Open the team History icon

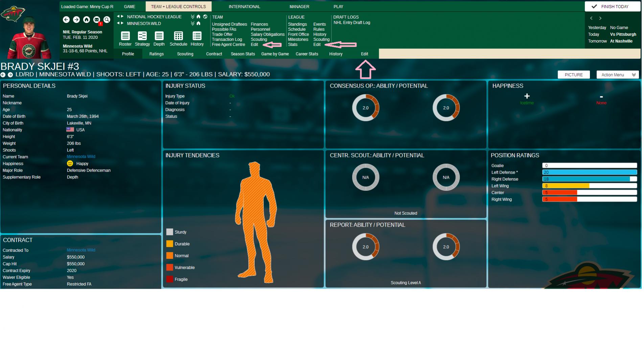pyautogui.click(x=197, y=36)
